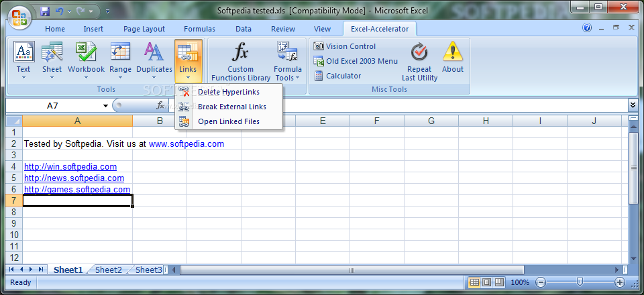Open the Sheet tools icon
The height and width of the screenshot is (295, 644).
tap(52, 61)
